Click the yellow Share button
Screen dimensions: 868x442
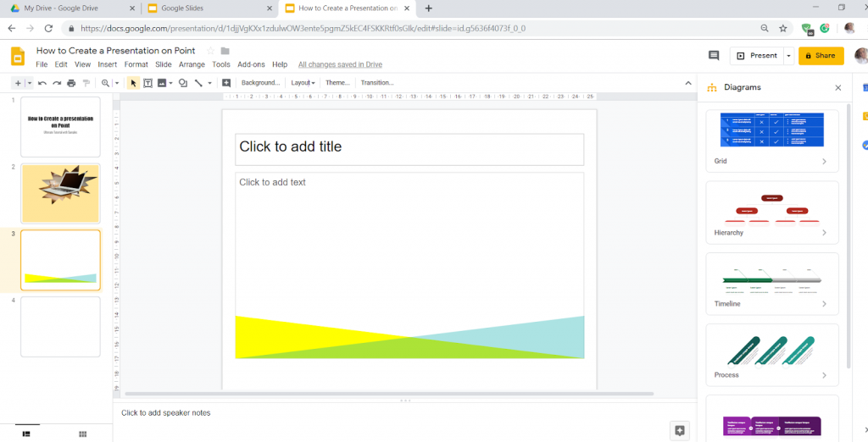coord(821,56)
